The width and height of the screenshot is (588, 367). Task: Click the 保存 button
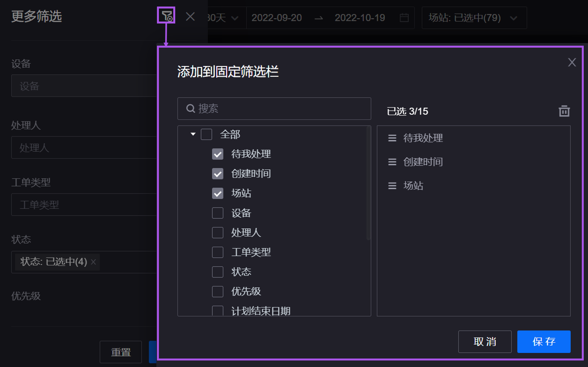544,342
